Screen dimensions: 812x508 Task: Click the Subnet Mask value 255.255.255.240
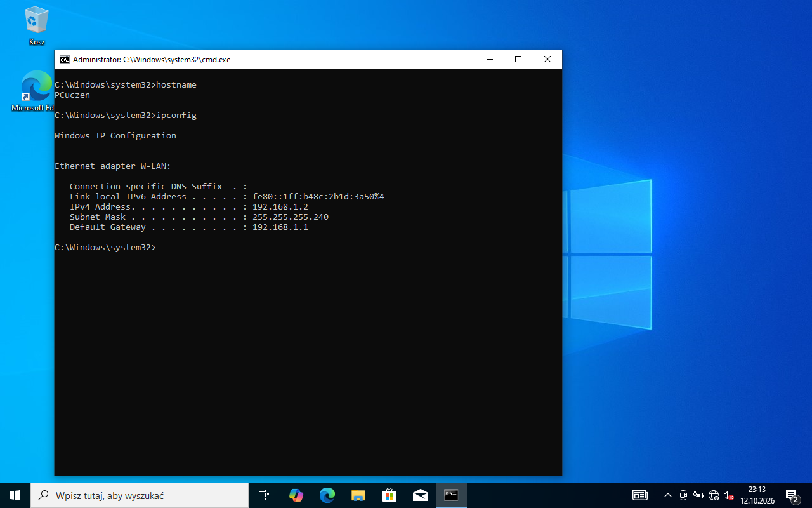pos(291,217)
